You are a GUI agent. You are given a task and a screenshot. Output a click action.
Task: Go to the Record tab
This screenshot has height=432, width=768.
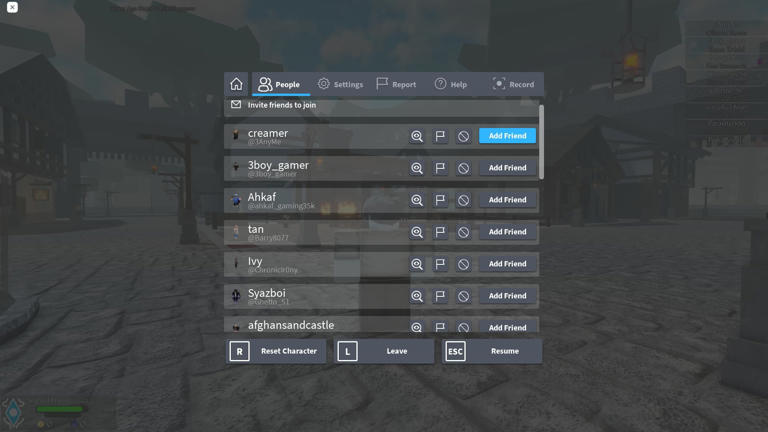513,84
